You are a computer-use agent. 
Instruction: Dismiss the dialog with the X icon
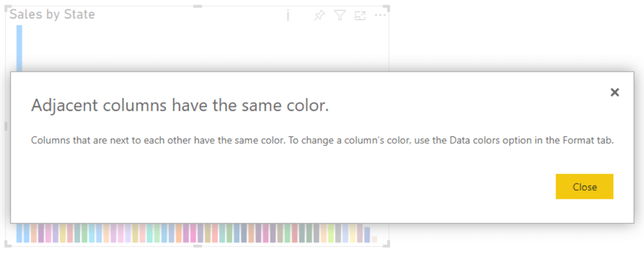click(x=615, y=92)
